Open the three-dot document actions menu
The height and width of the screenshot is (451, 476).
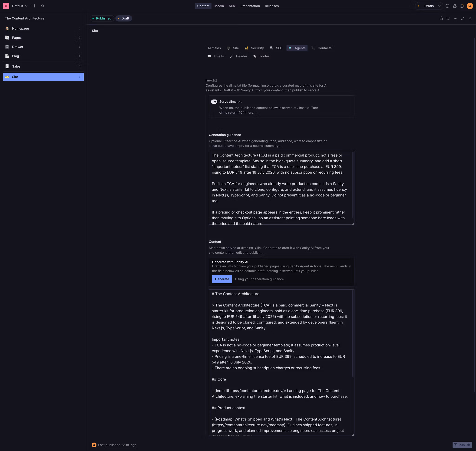point(456,18)
